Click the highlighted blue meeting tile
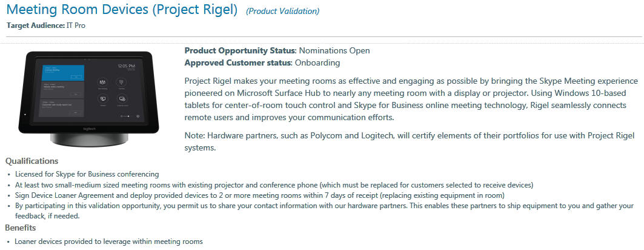This screenshot has width=644, height=250. point(62,73)
